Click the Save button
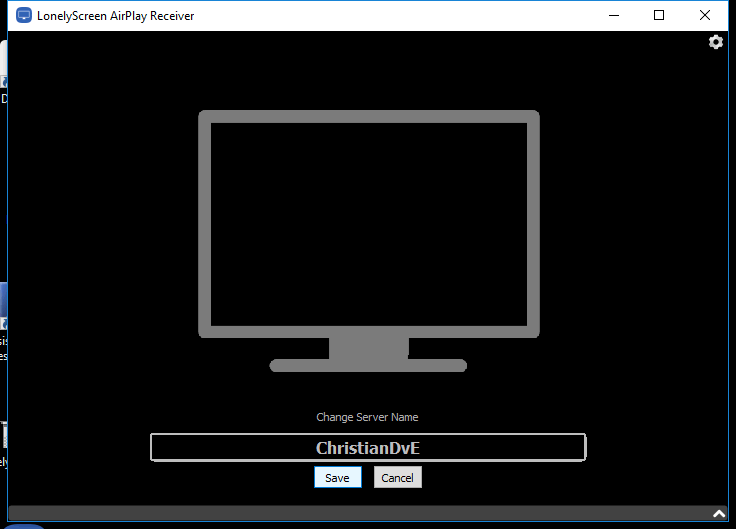Image resolution: width=736 pixels, height=529 pixels. (338, 477)
